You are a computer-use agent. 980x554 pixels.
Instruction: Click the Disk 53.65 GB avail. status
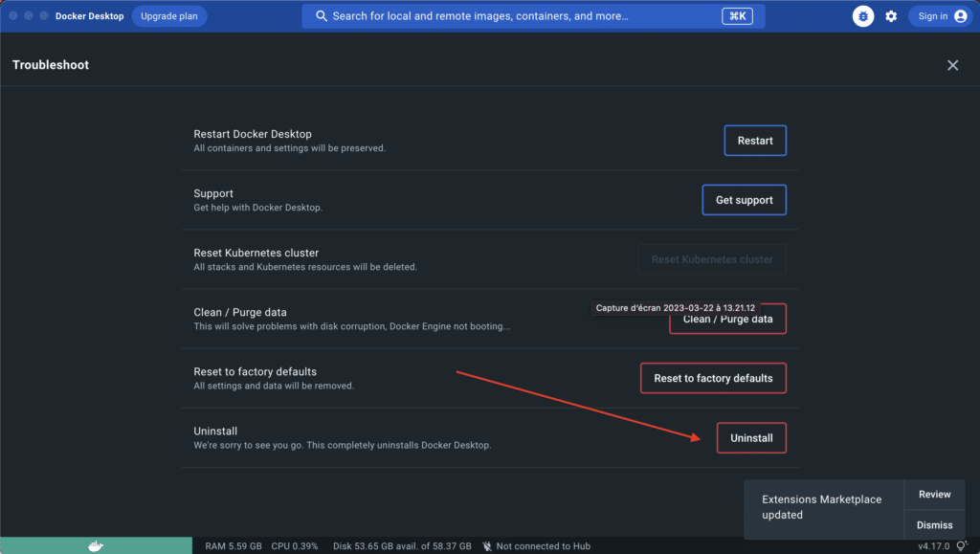click(402, 546)
